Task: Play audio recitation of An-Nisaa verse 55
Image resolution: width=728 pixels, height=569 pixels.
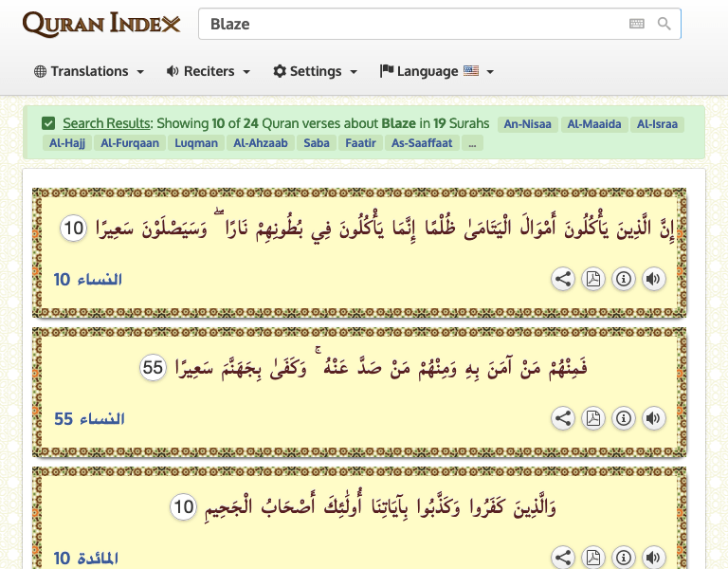Action: point(653,418)
